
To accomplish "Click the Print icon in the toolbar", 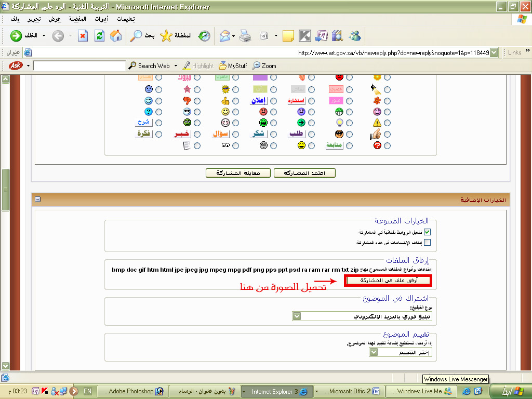I will 245,36.
